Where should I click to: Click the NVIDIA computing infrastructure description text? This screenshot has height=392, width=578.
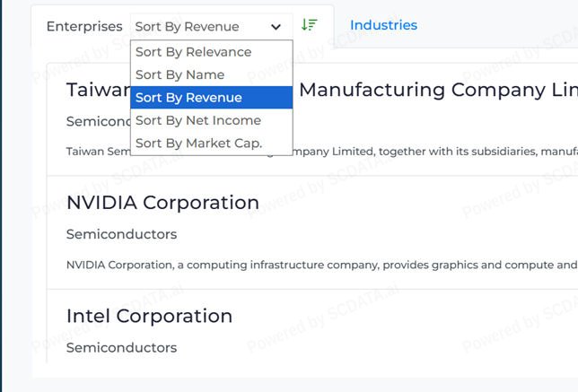[321, 265]
